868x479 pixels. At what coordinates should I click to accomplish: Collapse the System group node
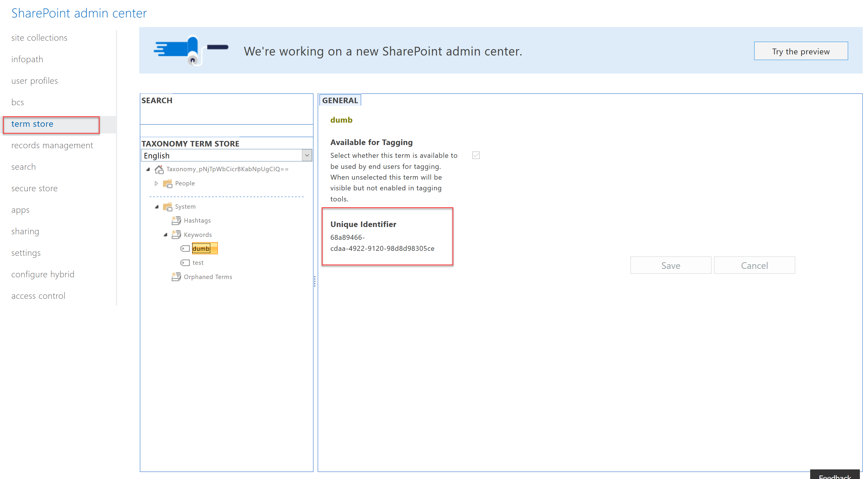point(156,207)
